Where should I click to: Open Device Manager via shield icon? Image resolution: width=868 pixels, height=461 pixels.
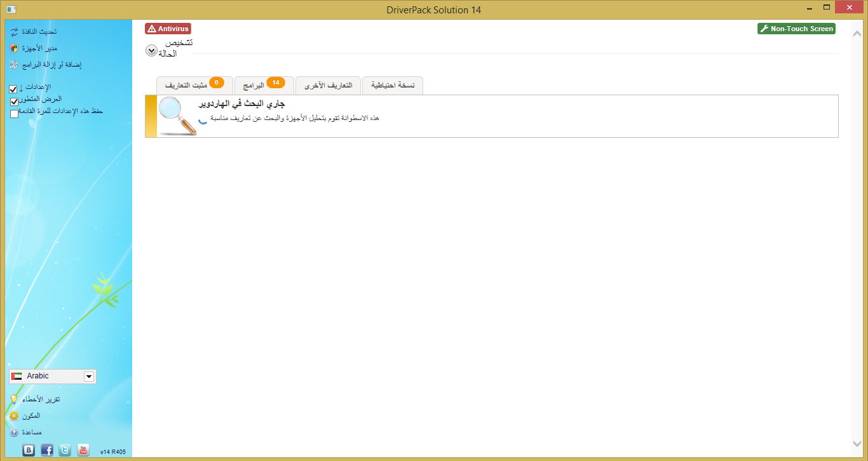click(14, 48)
